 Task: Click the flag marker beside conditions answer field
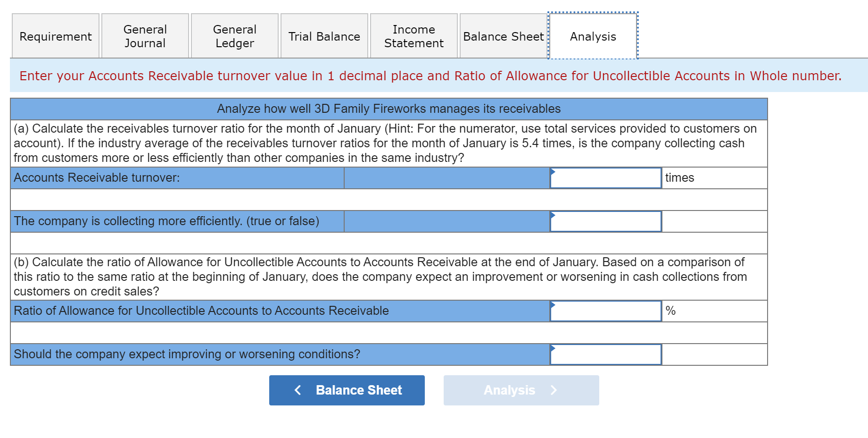[x=552, y=349]
